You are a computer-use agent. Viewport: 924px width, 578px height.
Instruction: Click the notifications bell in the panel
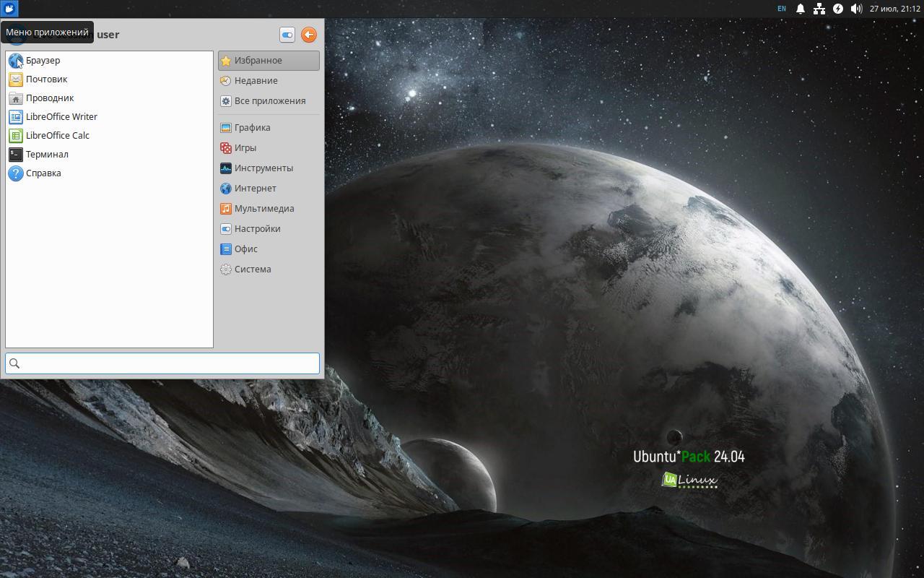coord(801,9)
